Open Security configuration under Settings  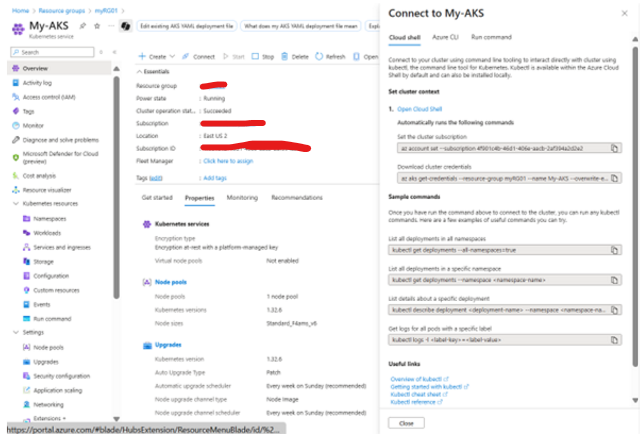pos(62,376)
